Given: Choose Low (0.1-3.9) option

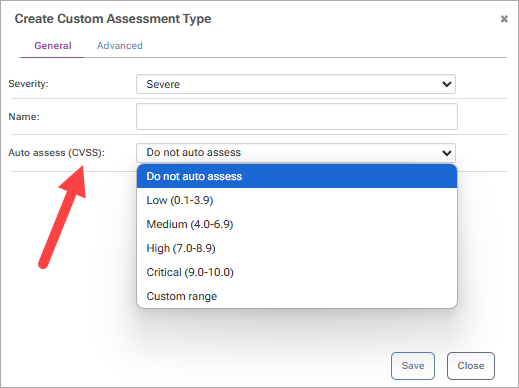Looking at the screenshot, I should pos(297,200).
